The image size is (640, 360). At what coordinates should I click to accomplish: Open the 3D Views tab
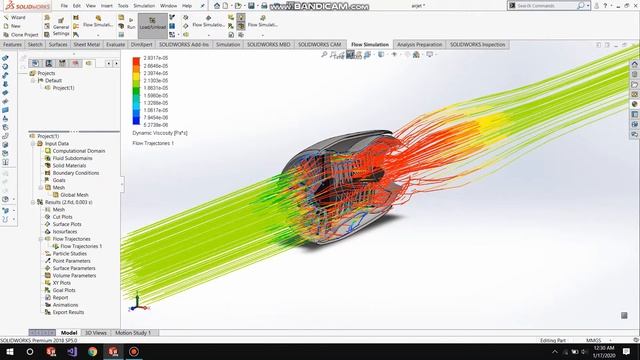pos(96,333)
